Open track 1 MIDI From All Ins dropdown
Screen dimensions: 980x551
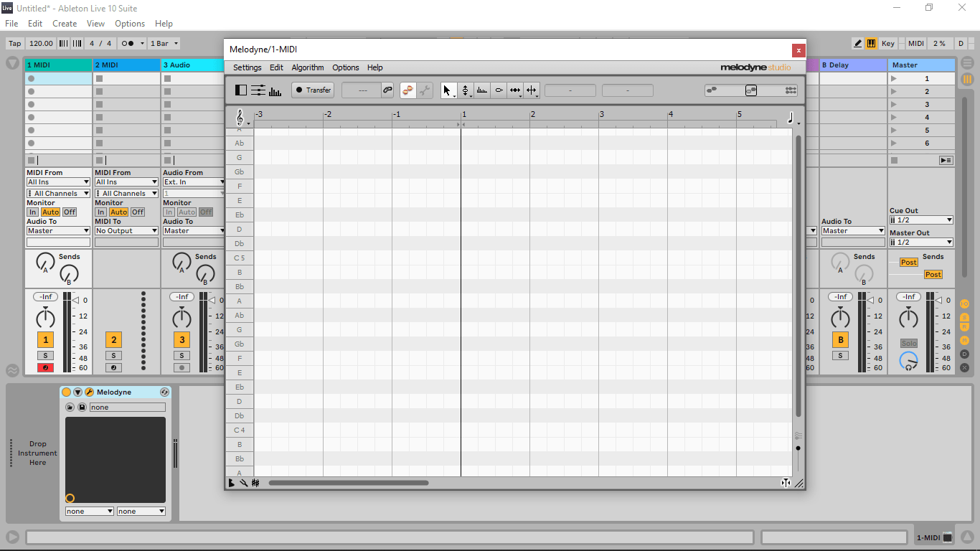coord(59,182)
